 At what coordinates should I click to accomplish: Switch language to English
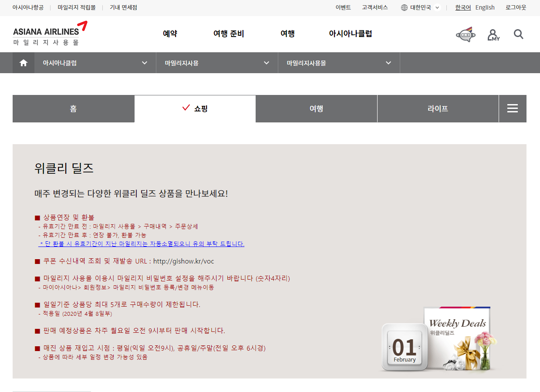pos(485,7)
